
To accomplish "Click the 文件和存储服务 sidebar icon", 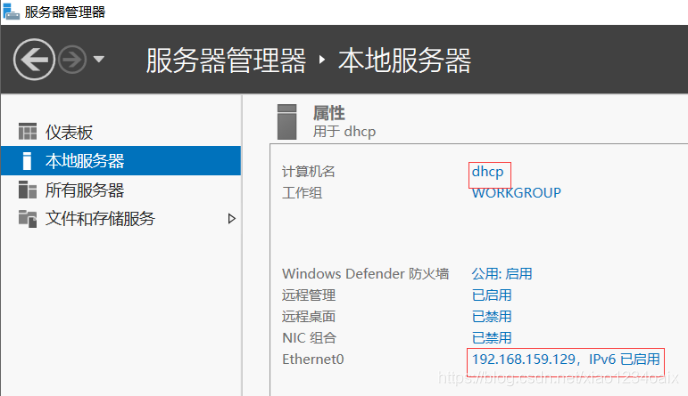I will pos(28,218).
